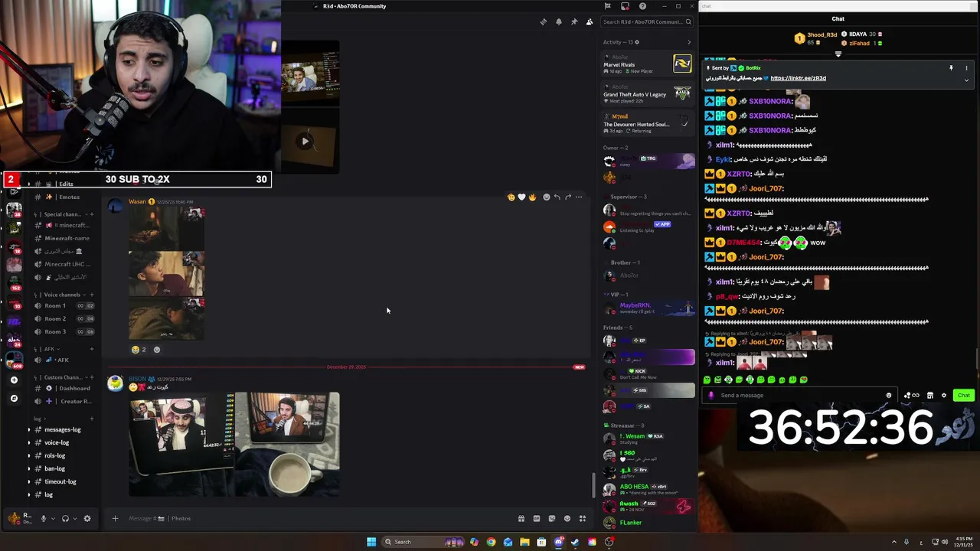Open the ban-log channel
The height and width of the screenshot is (551, 980).
(54, 468)
